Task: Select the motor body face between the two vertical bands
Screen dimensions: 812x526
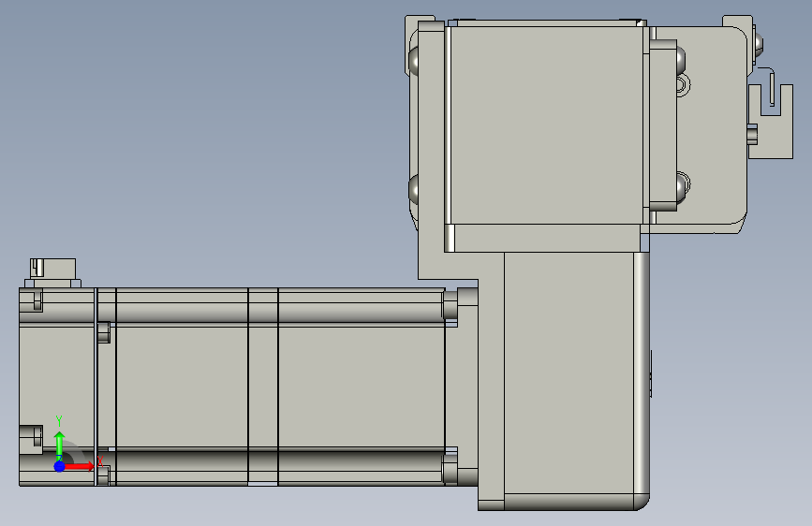Action: tap(182, 386)
